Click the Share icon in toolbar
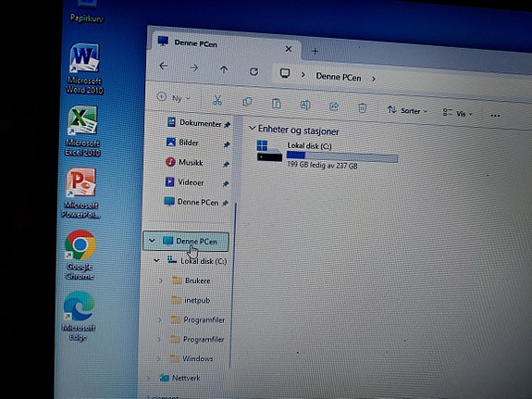Image resolution: width=532 pixels, height=399 pixels. click(x=334, y=106)
